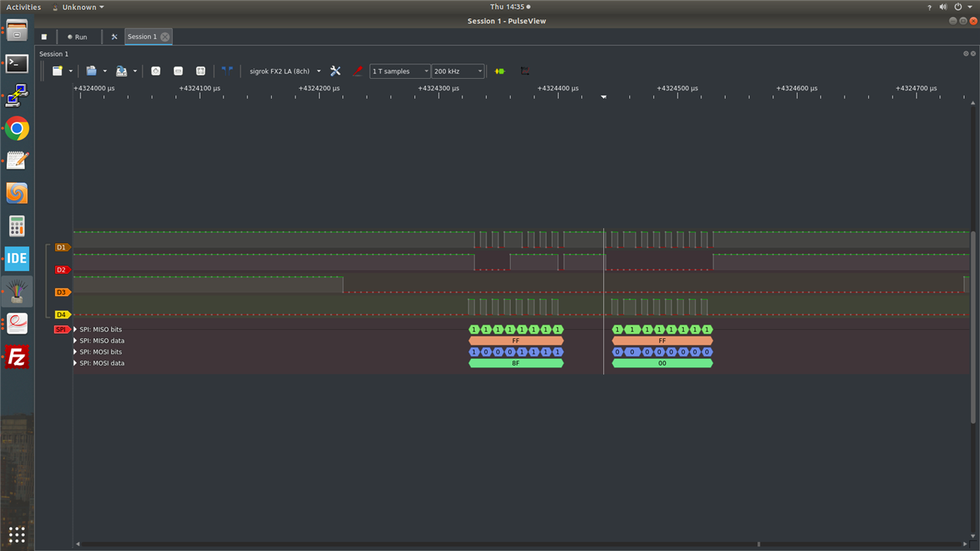Open the 200 kHz sample rate dropdown
This screenshot has width=980, height=551.
(x=458, y=71)
